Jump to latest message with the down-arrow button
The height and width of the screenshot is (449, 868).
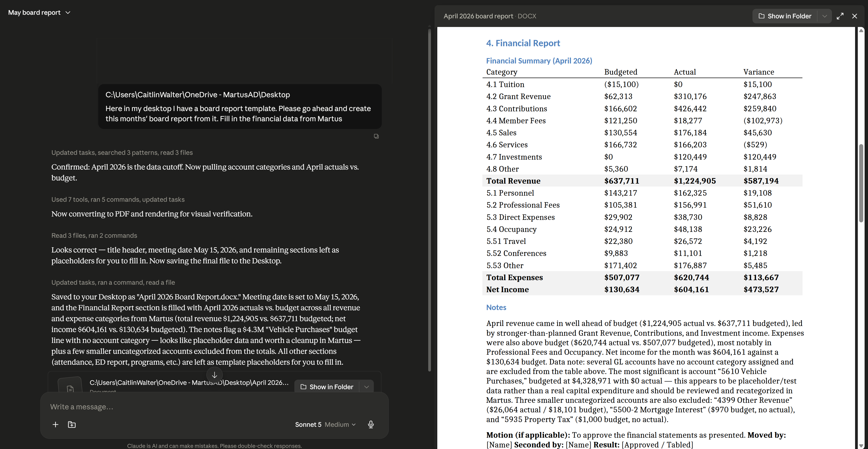[214, 375]
